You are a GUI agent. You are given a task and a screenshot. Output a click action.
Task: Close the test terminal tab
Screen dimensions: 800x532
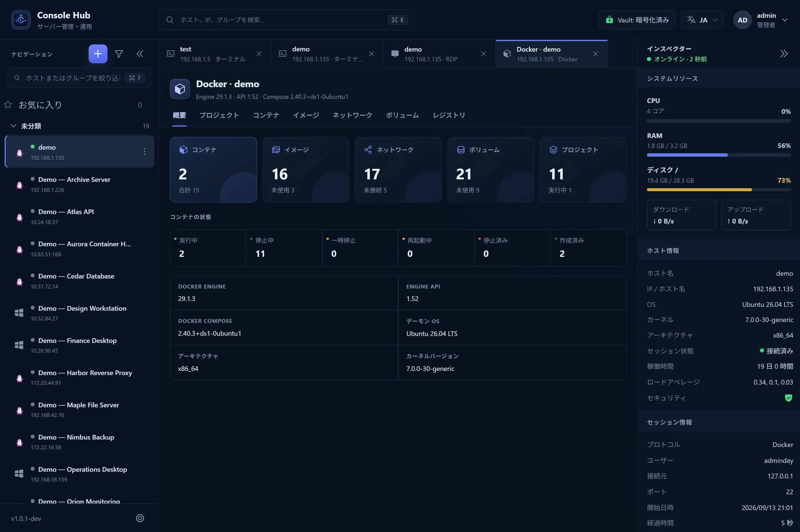(259, 54)
